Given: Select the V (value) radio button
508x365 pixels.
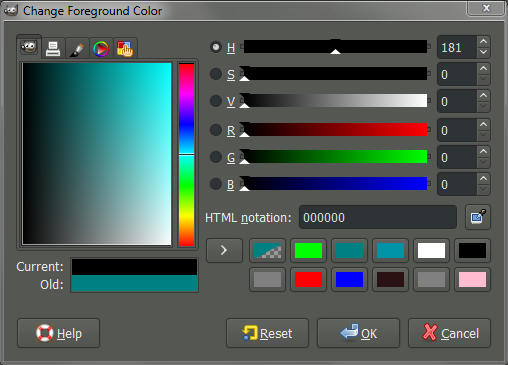Looking at the screenshot, I should 216,101.
